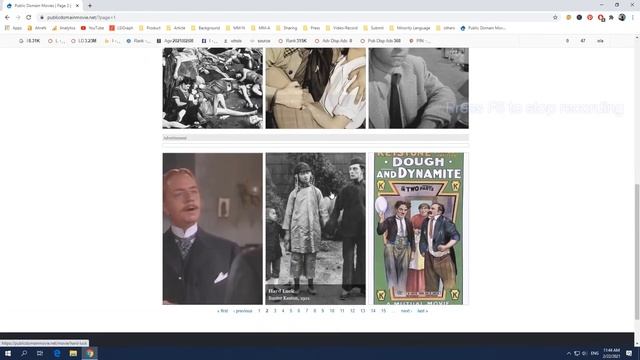Close the Public Domain Movies tab

[78, 6]
